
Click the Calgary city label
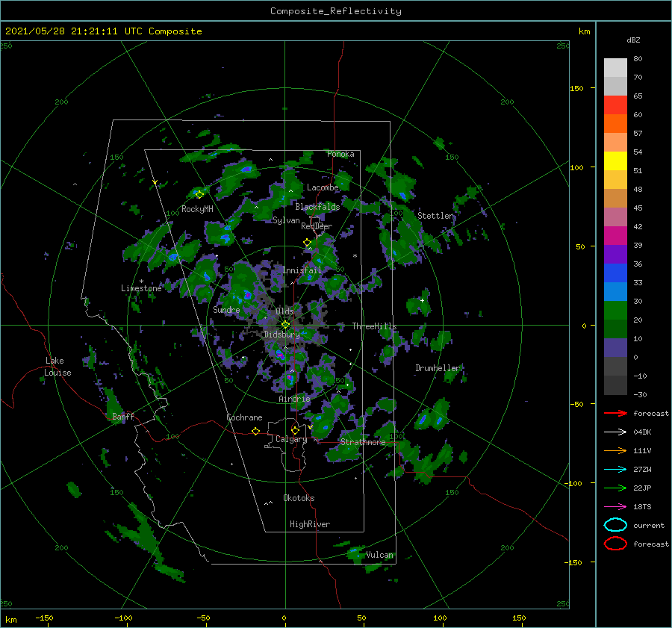pos(291,439)
